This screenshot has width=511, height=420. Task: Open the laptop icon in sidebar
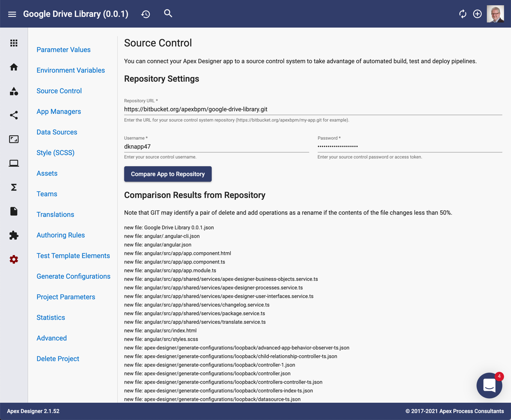click(x=14, y=163)
